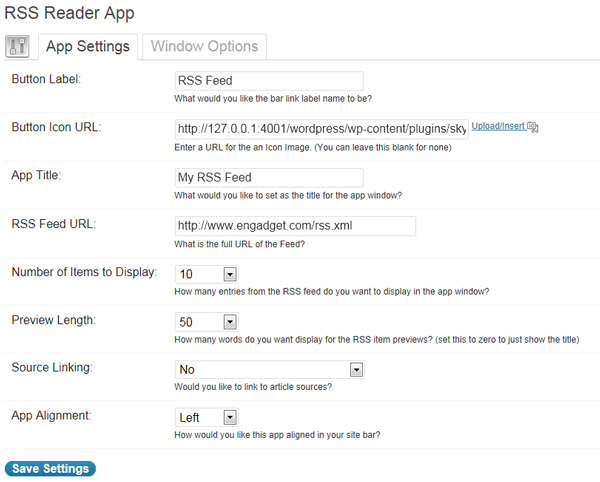The height and width of the screenshot is (482, 600).
Task: Click into the Button Icon URL field
Action: point(321,129)
